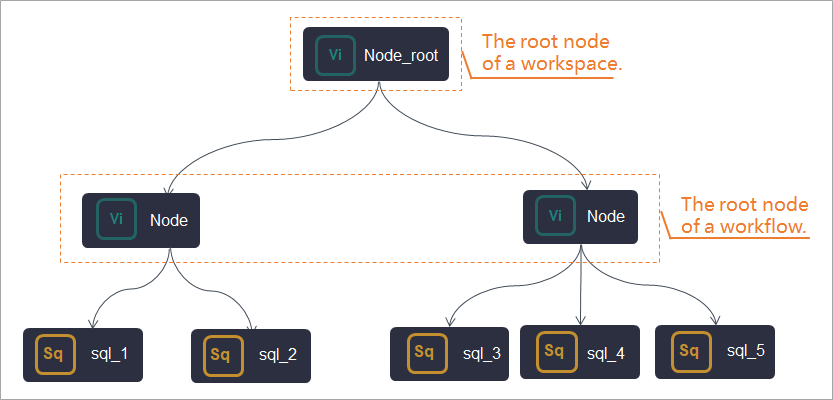Click the 'root node of a workspace' annotation
Viewport: 833px width, 400px height.
(551, 53)
